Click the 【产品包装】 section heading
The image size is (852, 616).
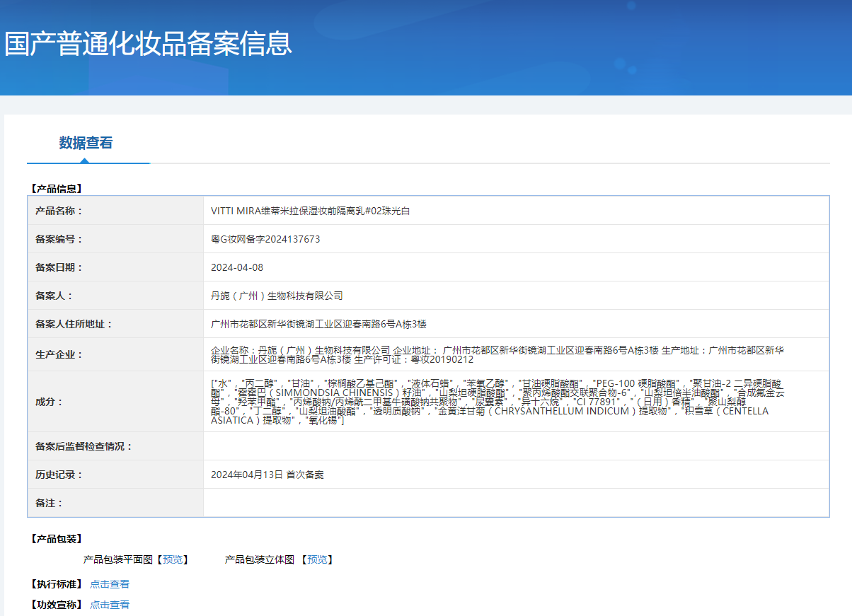click(57, 539)
